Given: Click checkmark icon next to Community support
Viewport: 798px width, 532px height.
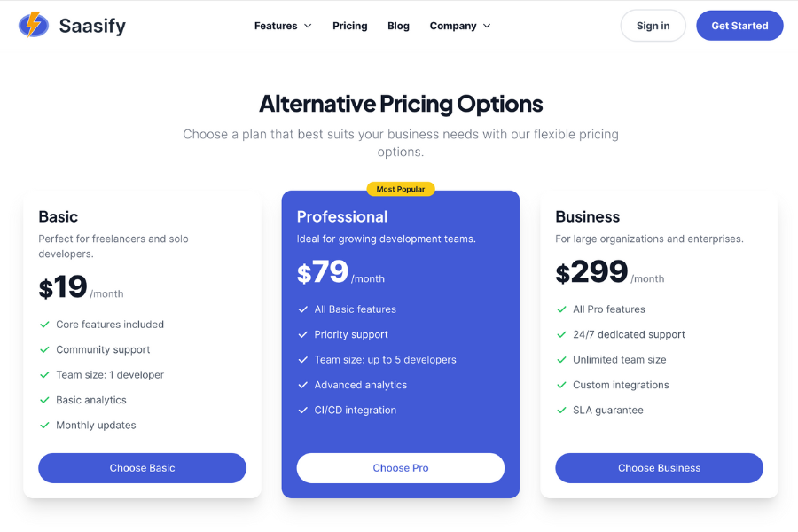Looking at the screenshot, I should [44, 349].
